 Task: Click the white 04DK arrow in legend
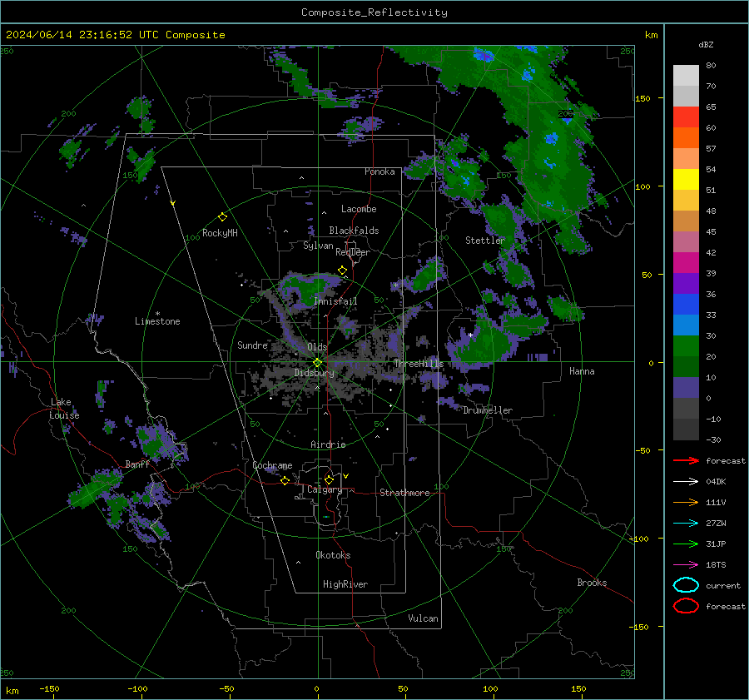click(x=686, y=482)
